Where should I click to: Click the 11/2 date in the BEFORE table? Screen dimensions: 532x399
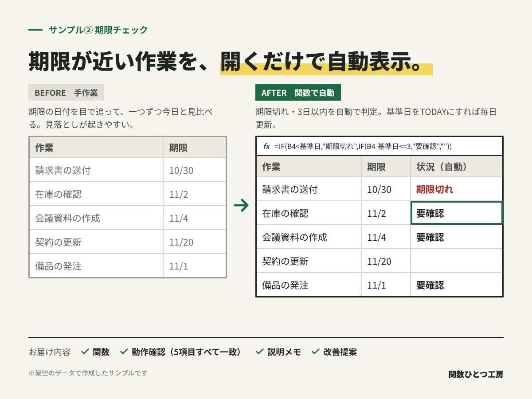[x=179, y=194]
